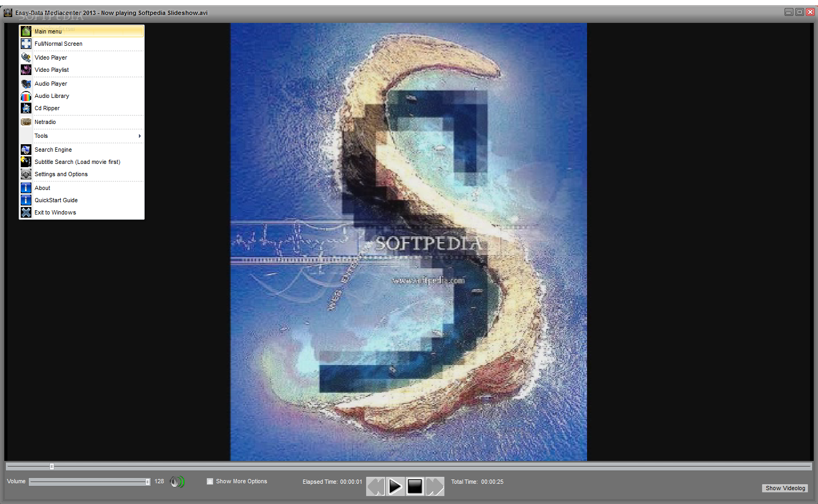This screenshot has width=818, height=504.
Task: Click the Volume label
Action: [16, 481]
